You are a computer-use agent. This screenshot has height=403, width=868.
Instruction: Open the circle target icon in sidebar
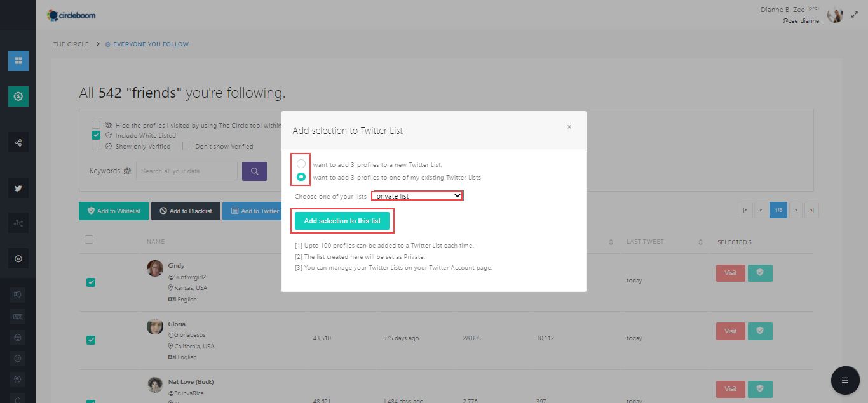(18, 258)
